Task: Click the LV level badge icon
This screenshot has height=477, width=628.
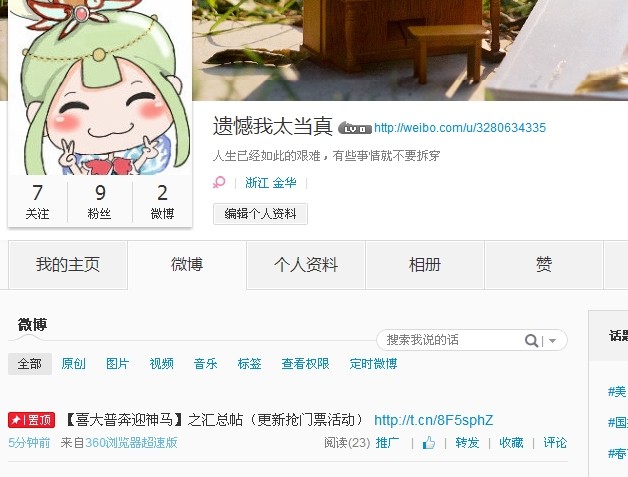Action: click(355, 128)
